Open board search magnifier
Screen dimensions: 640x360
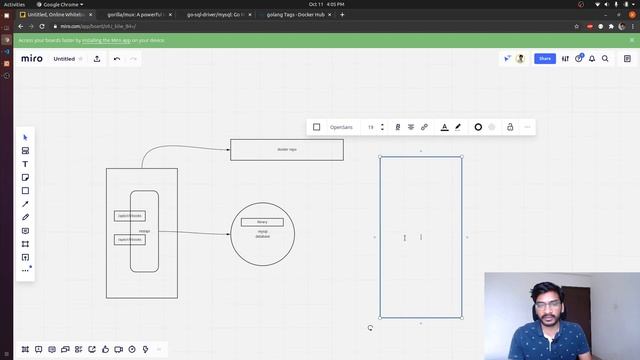pos(605,59)
